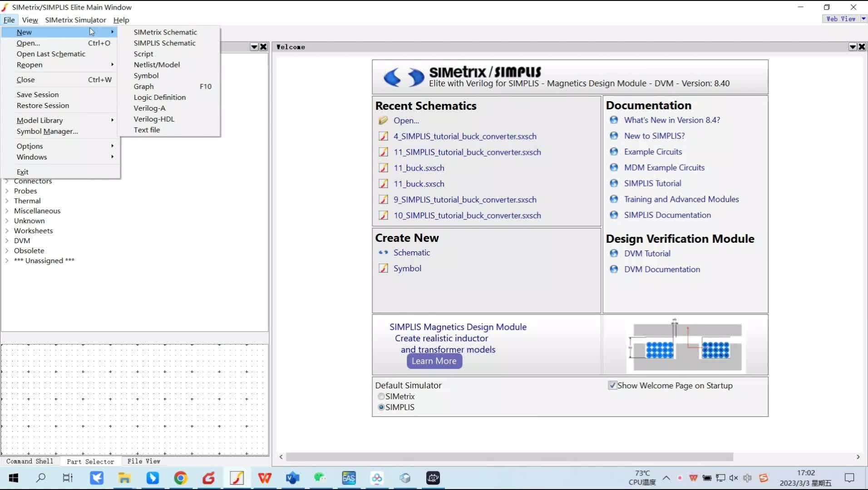Launch Chrome from the taskbar
The width and height of the screenshot is (868, 490).
coord(181,478)
